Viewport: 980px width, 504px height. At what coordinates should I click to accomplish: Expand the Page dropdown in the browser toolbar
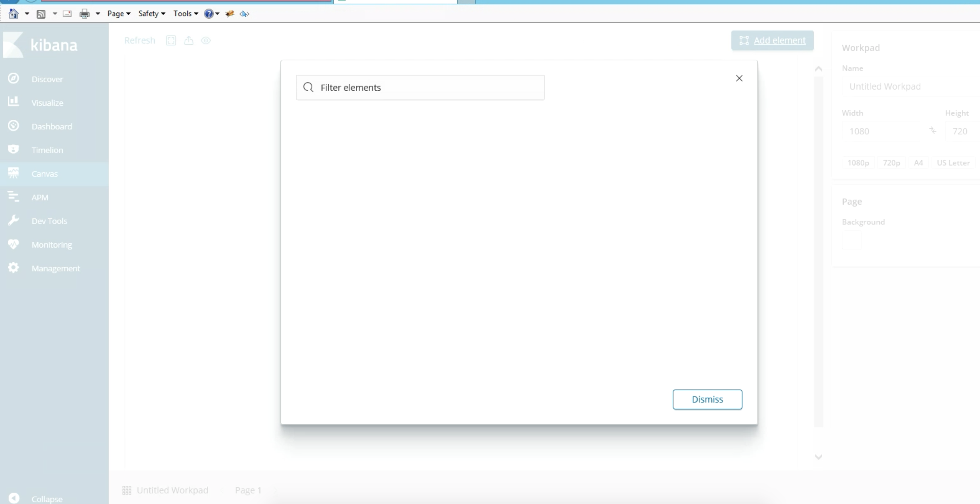click(x=118, y=13)
